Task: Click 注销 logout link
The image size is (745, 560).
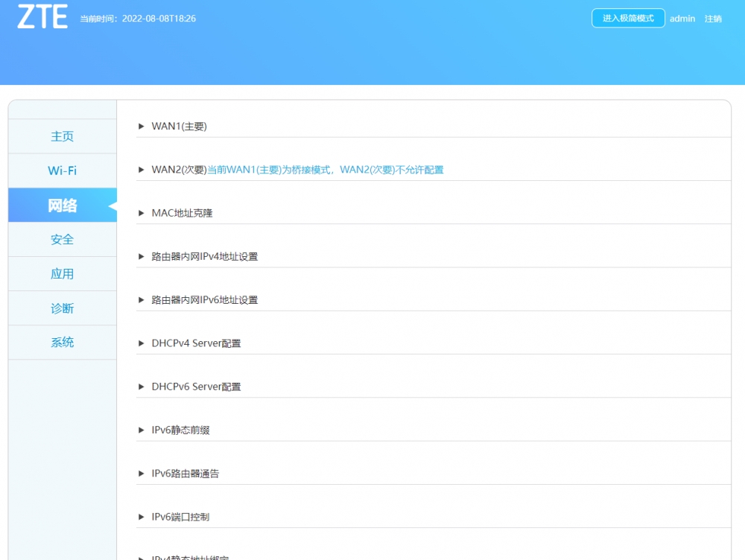Action: tap(713, 19)
